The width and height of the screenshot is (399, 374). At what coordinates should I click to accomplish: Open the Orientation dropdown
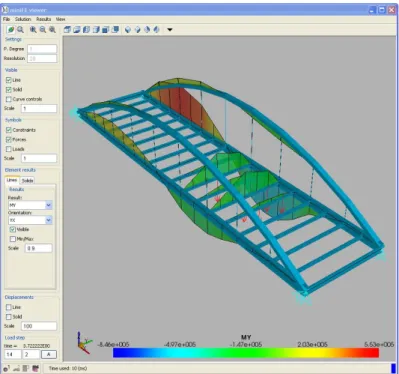click(30, 220)
